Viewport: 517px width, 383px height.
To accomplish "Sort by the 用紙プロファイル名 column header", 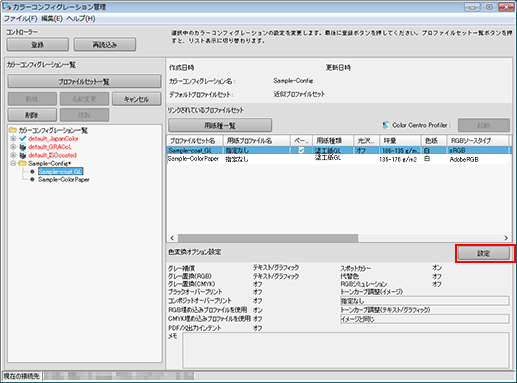I will pyautogui.click(x=257, y=141).
